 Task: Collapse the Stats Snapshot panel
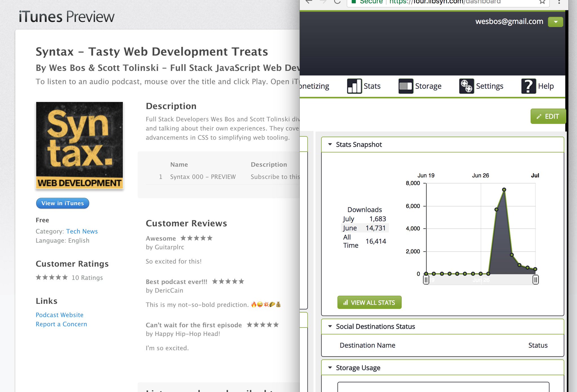(x=330, y=144)
